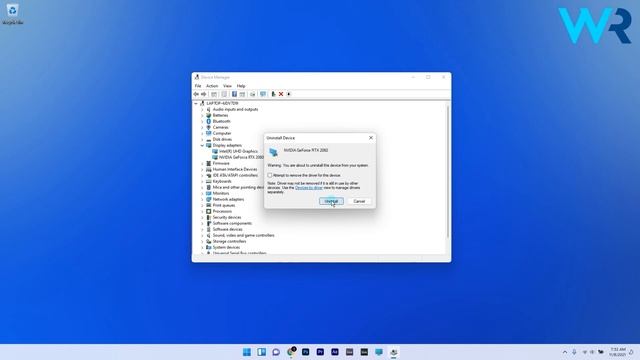Open the Devices by driver link
This screenshot has width=640, height=360.
pyautogui.click(x=309, y=188)
